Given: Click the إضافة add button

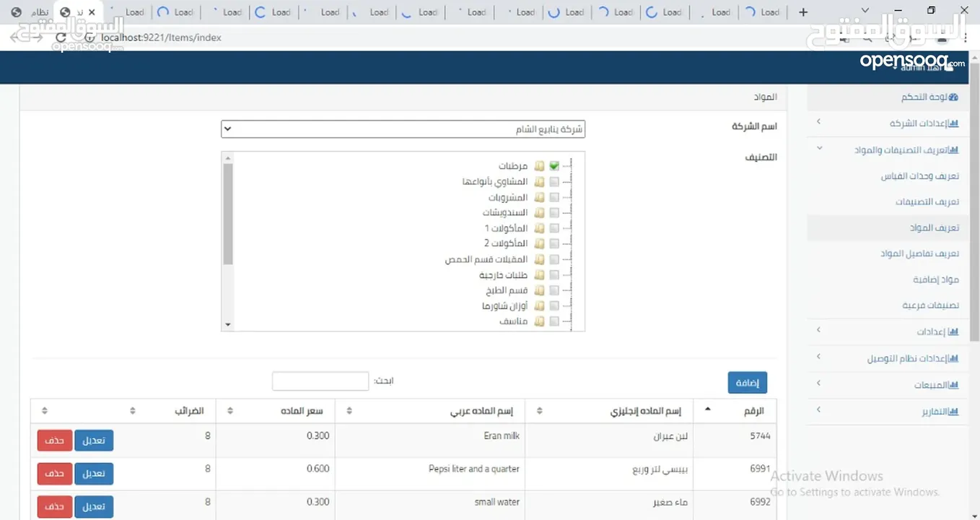Looking at the screenshot, I should [x=747, y=383].
